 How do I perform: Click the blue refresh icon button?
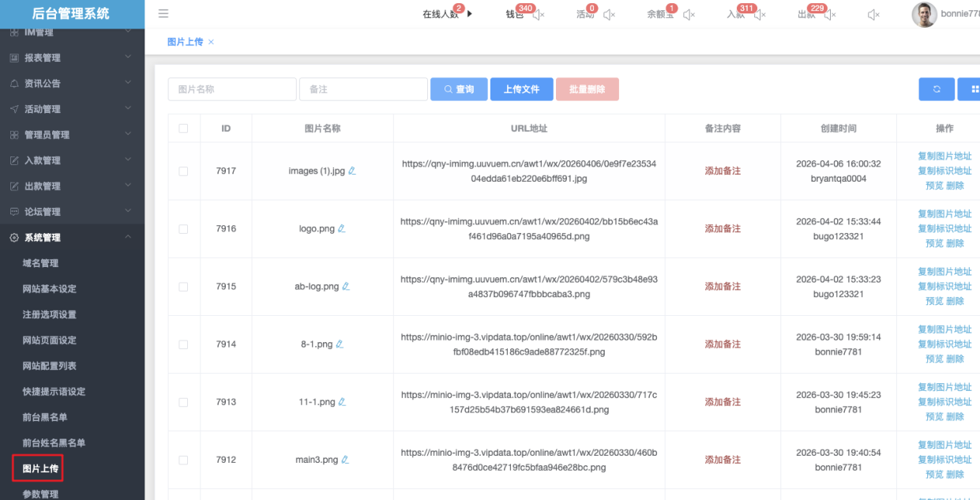tap(937, 89)
